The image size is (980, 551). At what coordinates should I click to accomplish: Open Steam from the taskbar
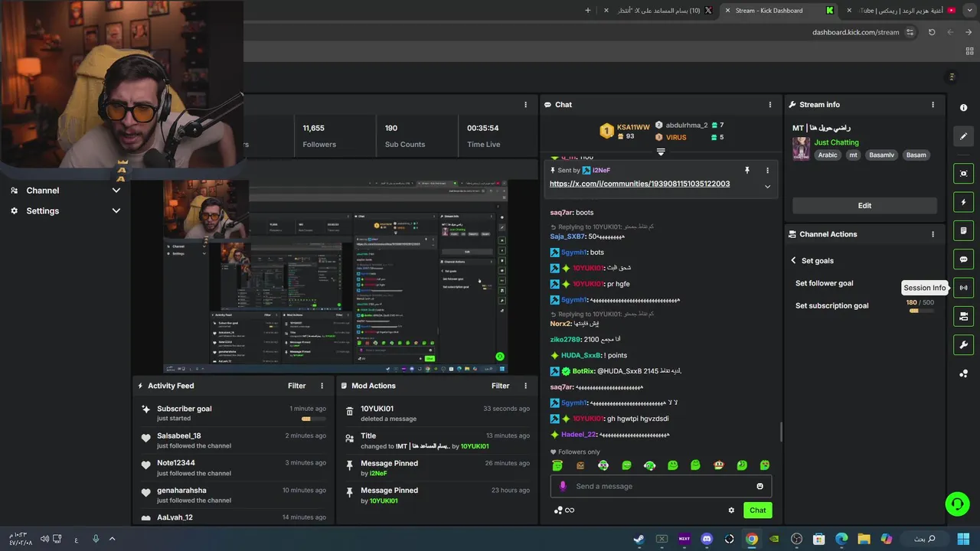639,539
